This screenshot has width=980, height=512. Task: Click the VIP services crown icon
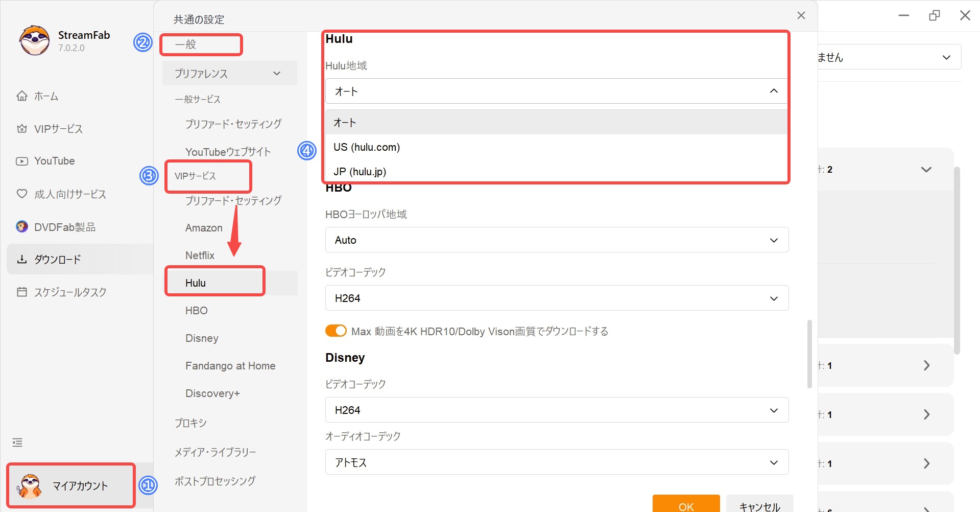coord(22,129)
